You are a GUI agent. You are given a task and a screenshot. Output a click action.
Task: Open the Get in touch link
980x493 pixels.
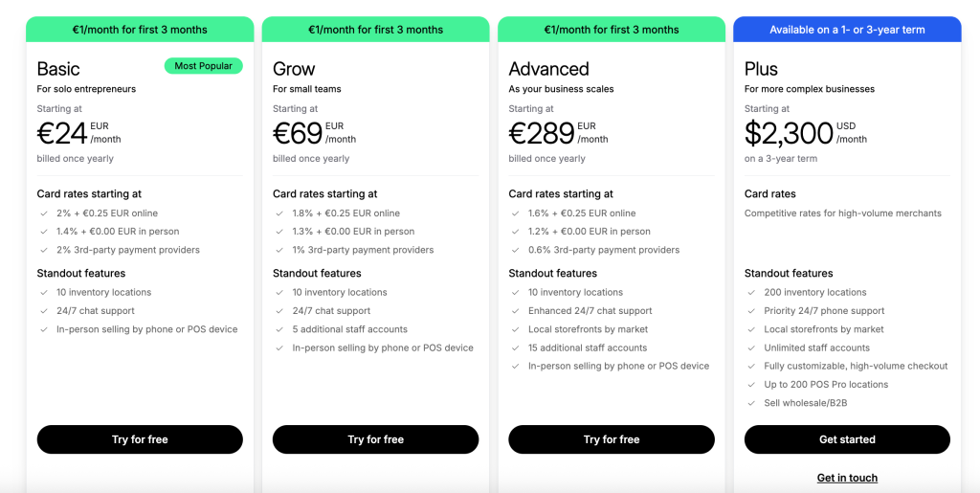847,478
